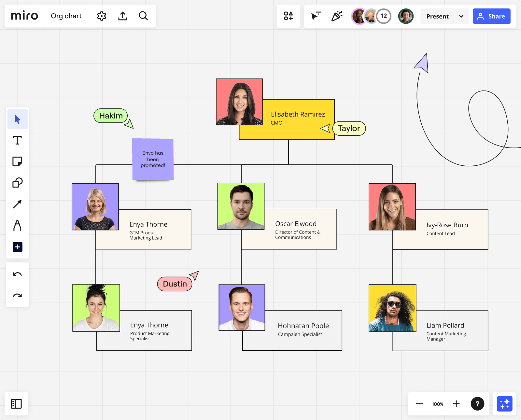Zoom out with the minus button
521x420 pixels.
click(419, 404)
